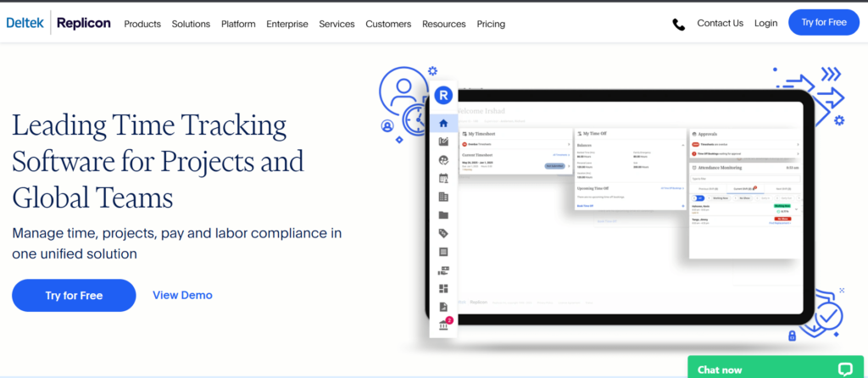The width and height of the screenshot is (868, 378).
Task: Click the Approvals card heading
Action: pyautogui.click(x=708, y=134)
